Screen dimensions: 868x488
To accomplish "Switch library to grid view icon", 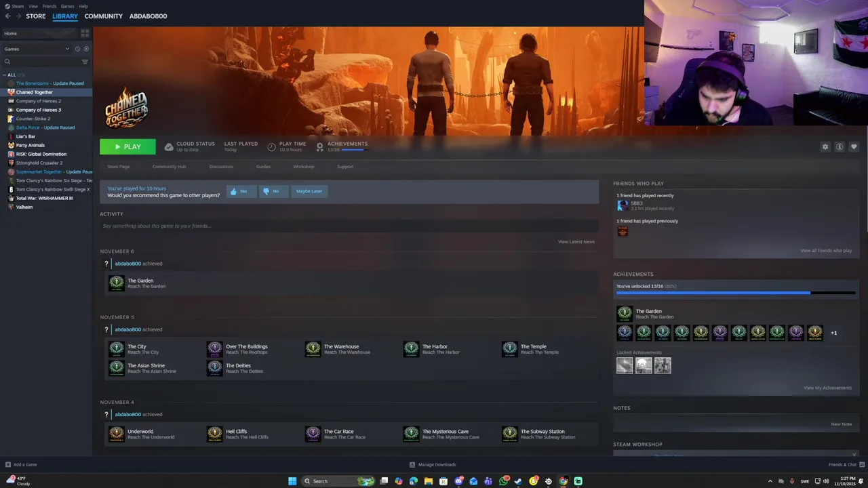I will click(x=85, y=33).
